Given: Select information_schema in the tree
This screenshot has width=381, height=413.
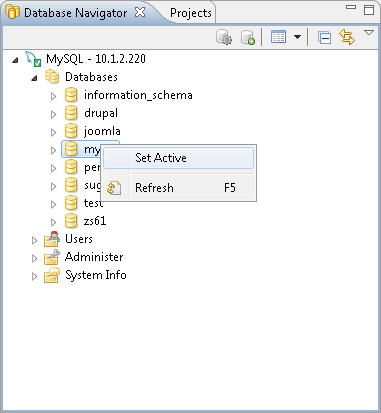Looking at the screenshot, I should [x=138, y=95].
